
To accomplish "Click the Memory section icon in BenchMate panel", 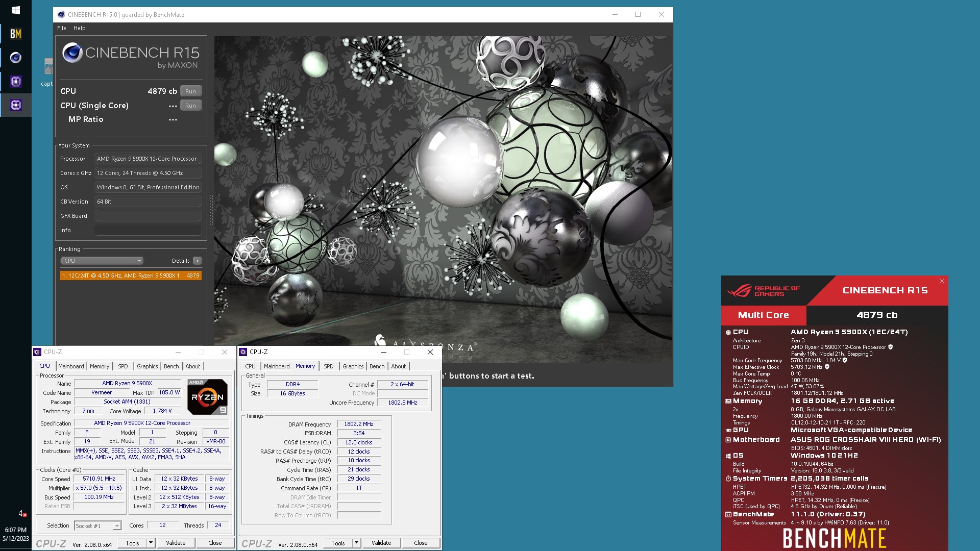I will 728,401.
